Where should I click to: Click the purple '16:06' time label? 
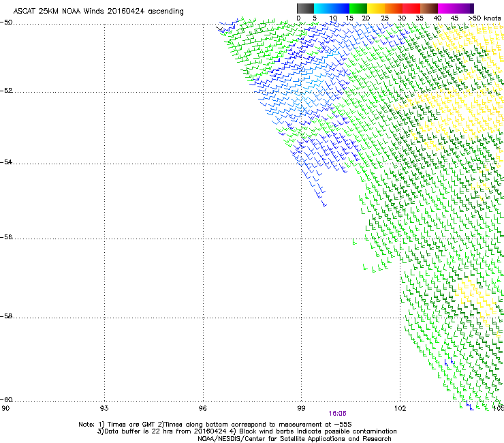click(338, 414)
